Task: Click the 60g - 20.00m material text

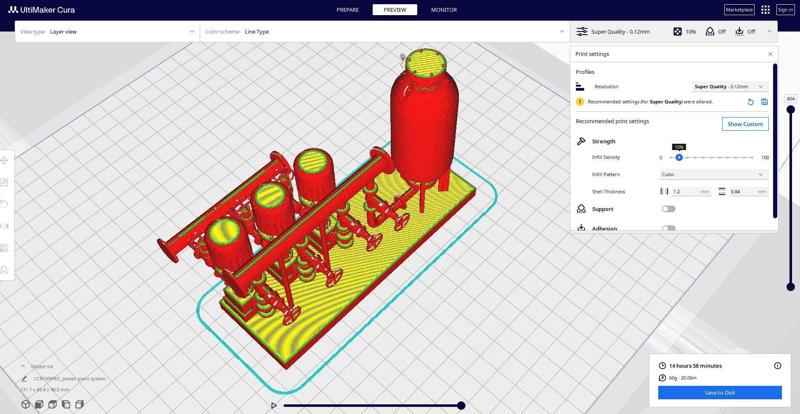Action: coord(683,378)
